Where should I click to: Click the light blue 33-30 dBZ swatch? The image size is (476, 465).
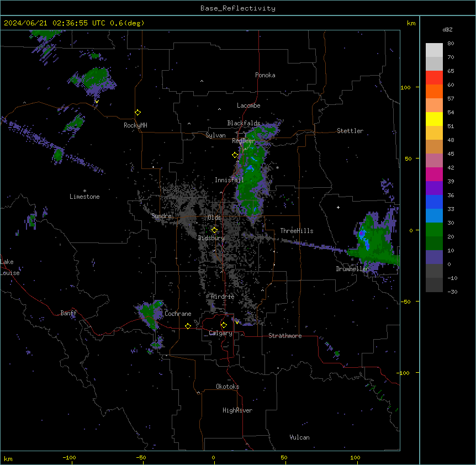tap(434, 216)
